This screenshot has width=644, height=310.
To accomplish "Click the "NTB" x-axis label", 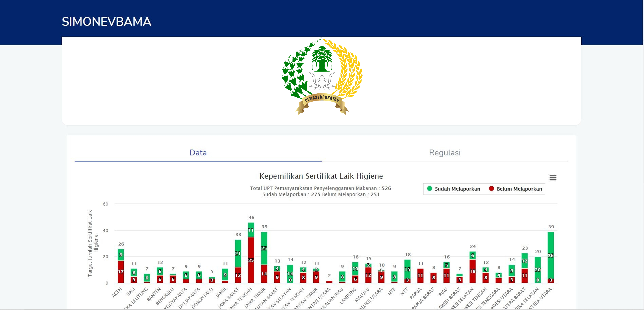I will click(x=392, y=291).
